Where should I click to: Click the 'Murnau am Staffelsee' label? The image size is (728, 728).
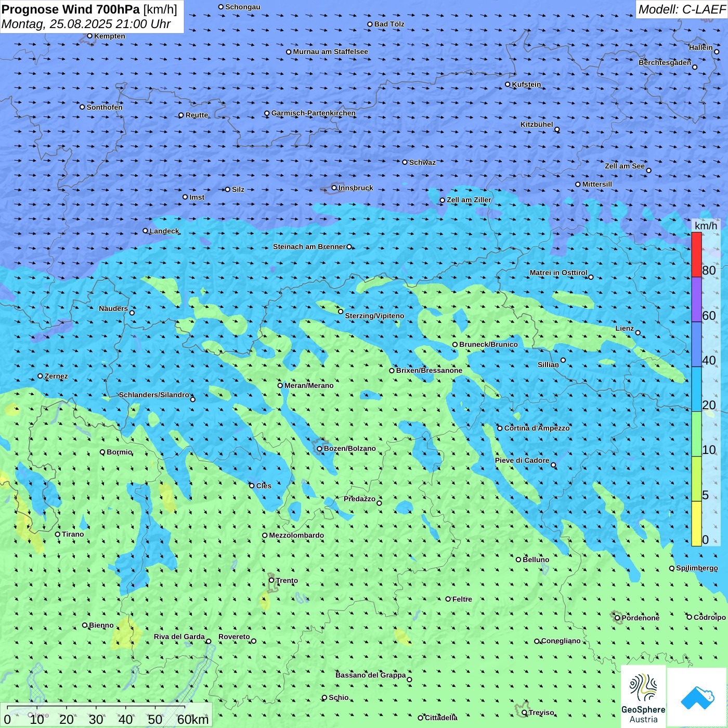[x=330, y=51]
